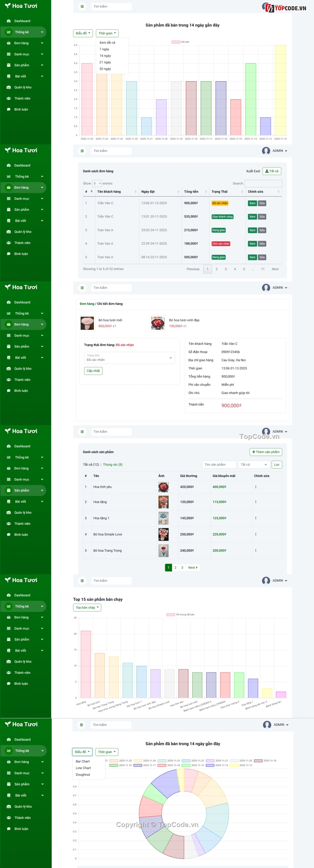Image resolution: width=314 pixels, height=868 pixels.
Task: Click the sort arrows on Tổng tiền column
Action: click(206, 192)
